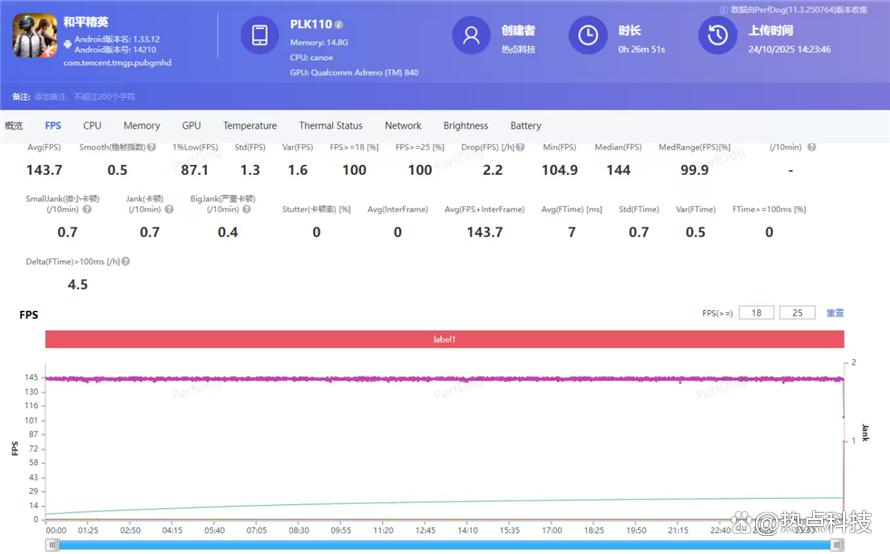Click the 和平精英 game app icon
This screenshot has height=554, width=890.
35,36
